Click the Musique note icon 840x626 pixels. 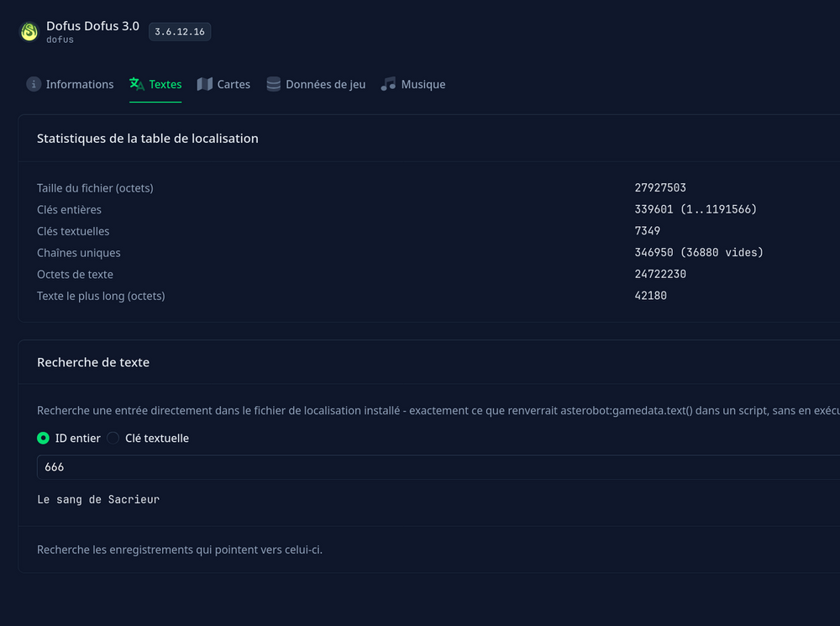point(388,84)
